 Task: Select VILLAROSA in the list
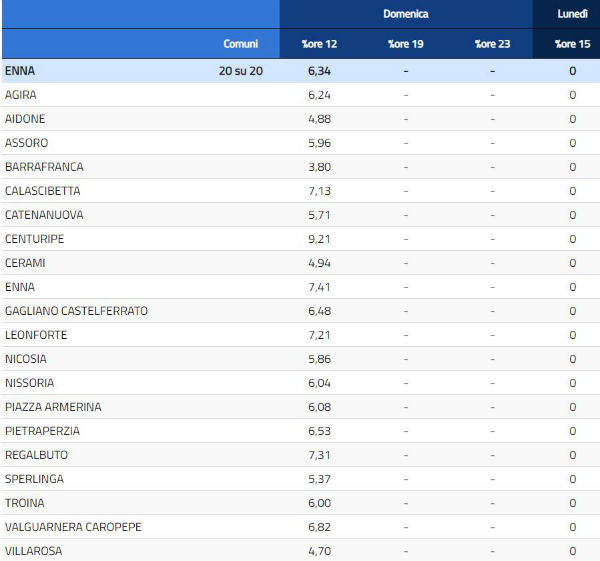point(33,551)
